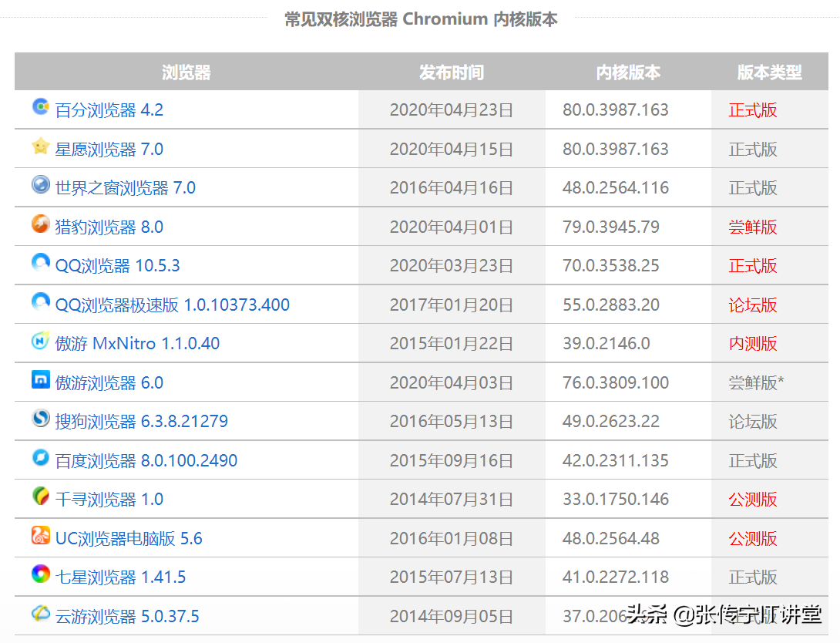Click the red 尝鲜版 label for 猎豹浏览器
This screenshot has width=840, height=643.
click(x=753, y=227)
